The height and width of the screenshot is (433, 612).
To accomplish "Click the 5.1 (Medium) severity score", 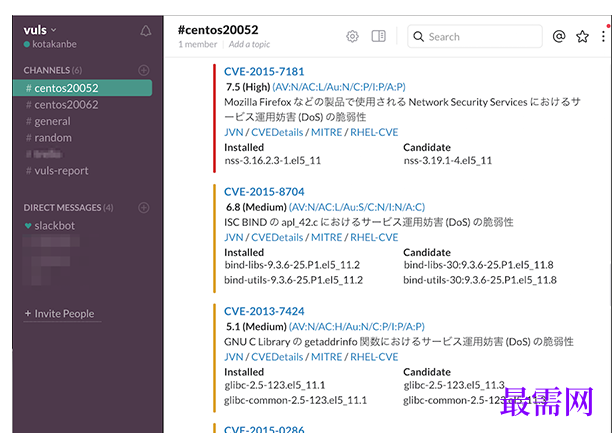I will pyautogui.click(x=256, y=326).
